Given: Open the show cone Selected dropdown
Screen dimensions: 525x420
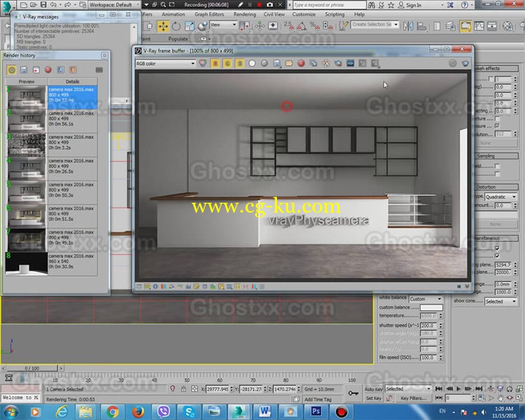Looking at the screenshot, I should [x=501, y=301].
